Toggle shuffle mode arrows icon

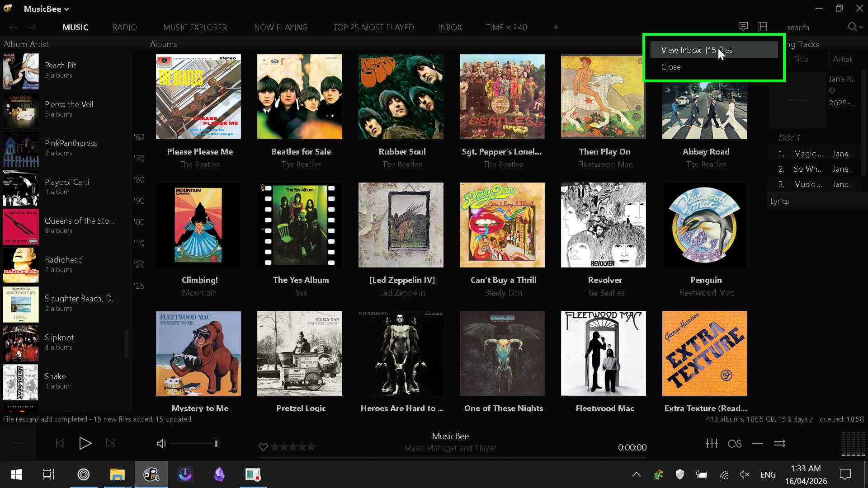click(x=779, y=443)
